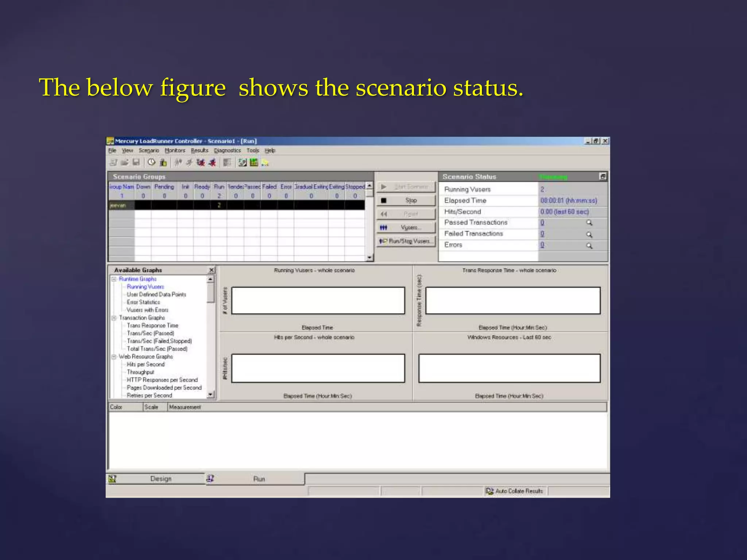The image size is (747, 560).
Task: Collapse the Web Resource Graphs tree node
Action: click(x=114, y=357)
